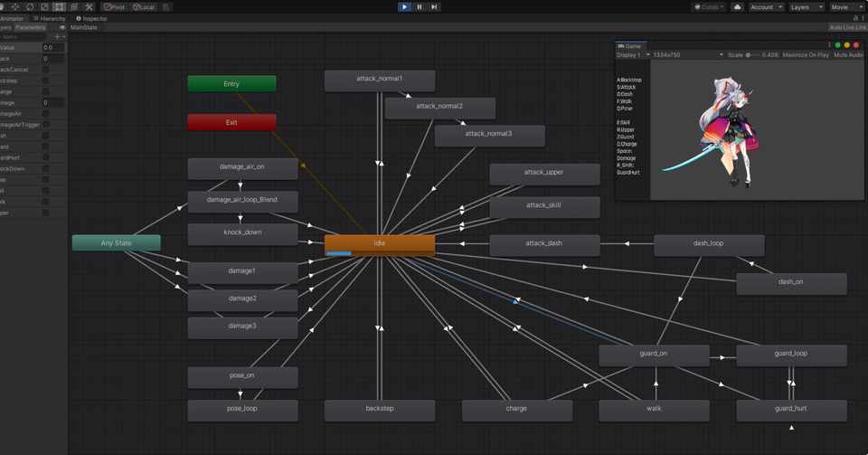This screenshot has width=868, height=455.
Task: Open the custom editor tools icon
Action: (x=90, y=7)
